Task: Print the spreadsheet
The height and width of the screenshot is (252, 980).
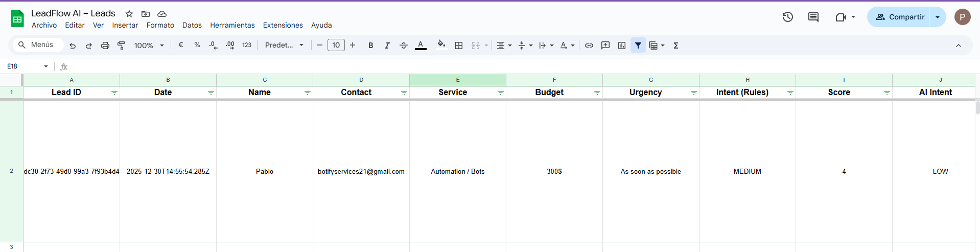Action: 105,45
